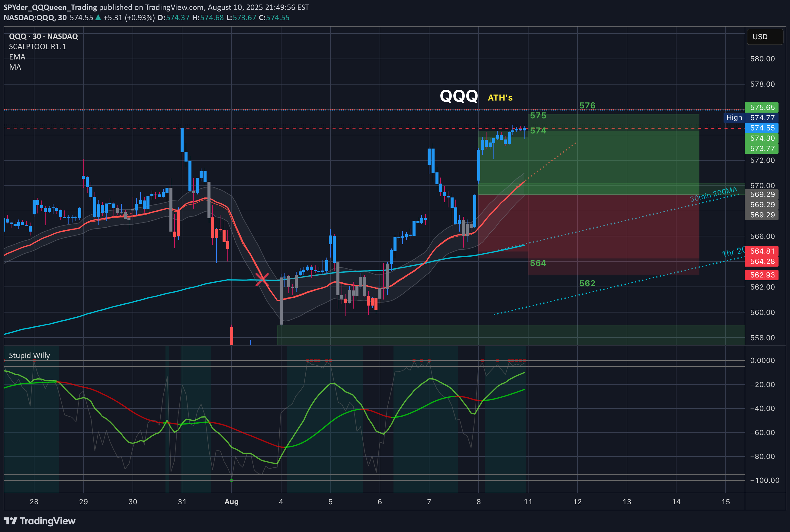The height and width of the screenshot is (532, 790).
Task: Click the 11 date on time axis
Action: (528, 502)
